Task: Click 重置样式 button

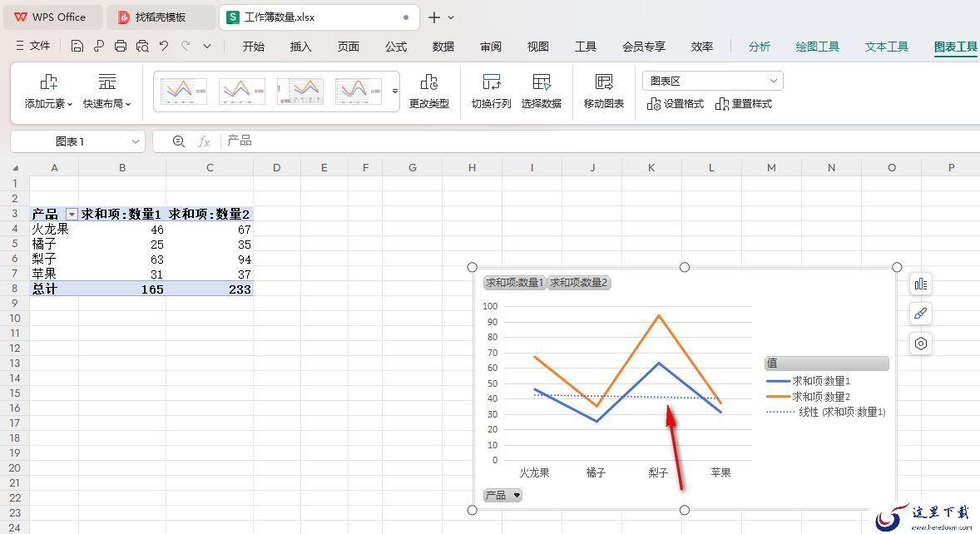Action: click(744, 104)
